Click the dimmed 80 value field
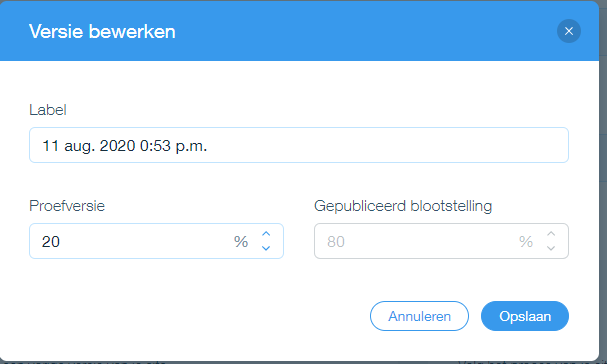Viewport: 607px width, 364px height. tap(441, 241)
